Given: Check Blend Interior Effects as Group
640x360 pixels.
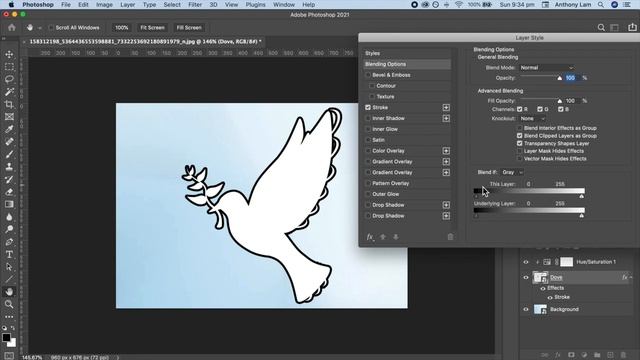Looking at the screenshot, I should [520, 128].
